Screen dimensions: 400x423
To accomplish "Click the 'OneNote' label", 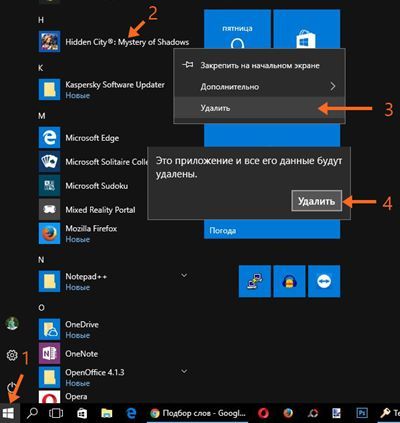I will 81,354.
